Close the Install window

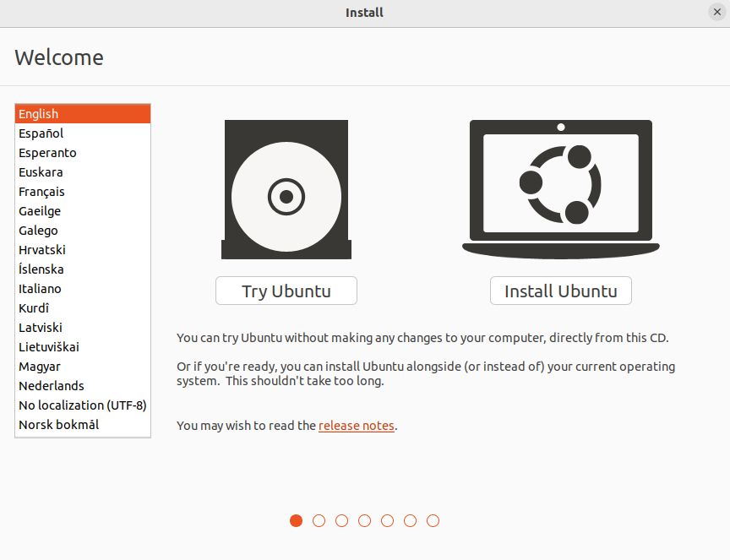click(x=717, y=12)
